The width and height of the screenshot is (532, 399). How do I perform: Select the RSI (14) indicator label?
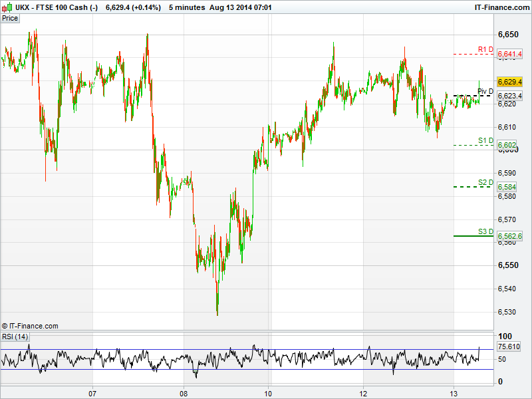pos(15,336)
